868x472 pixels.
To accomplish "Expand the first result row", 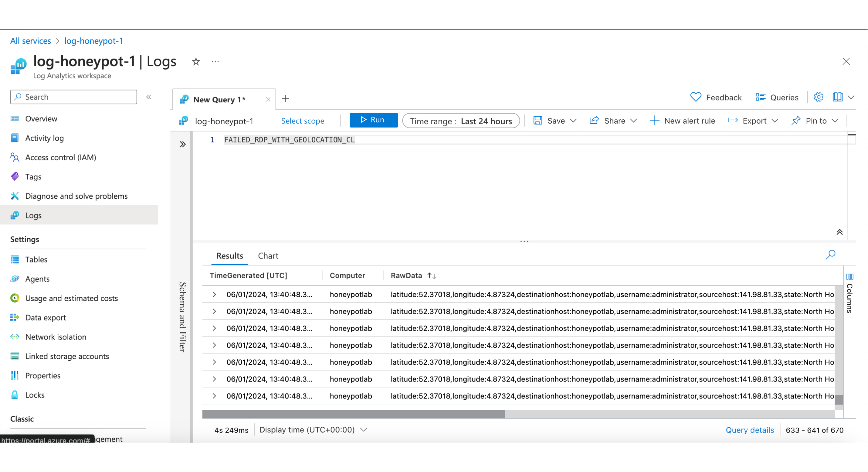I will click(x=214, y=295).
